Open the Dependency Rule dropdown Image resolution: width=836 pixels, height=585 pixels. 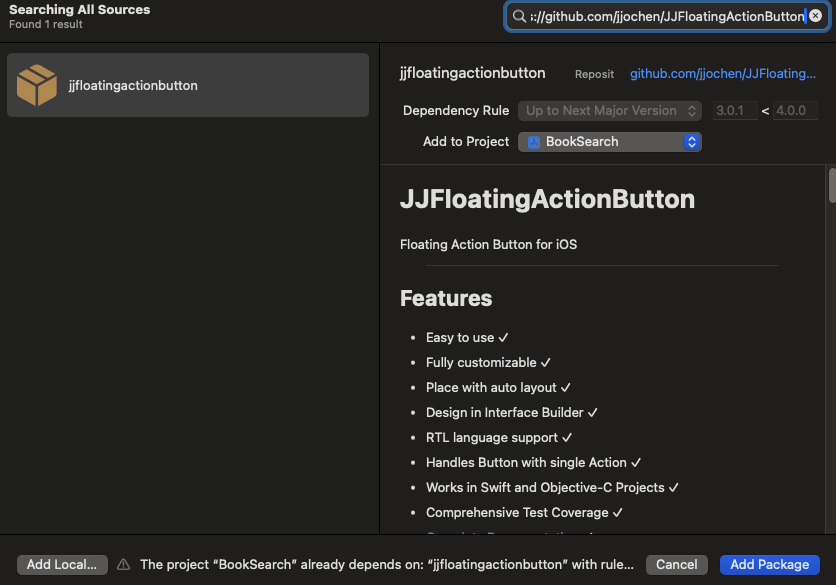click(609, 110)
